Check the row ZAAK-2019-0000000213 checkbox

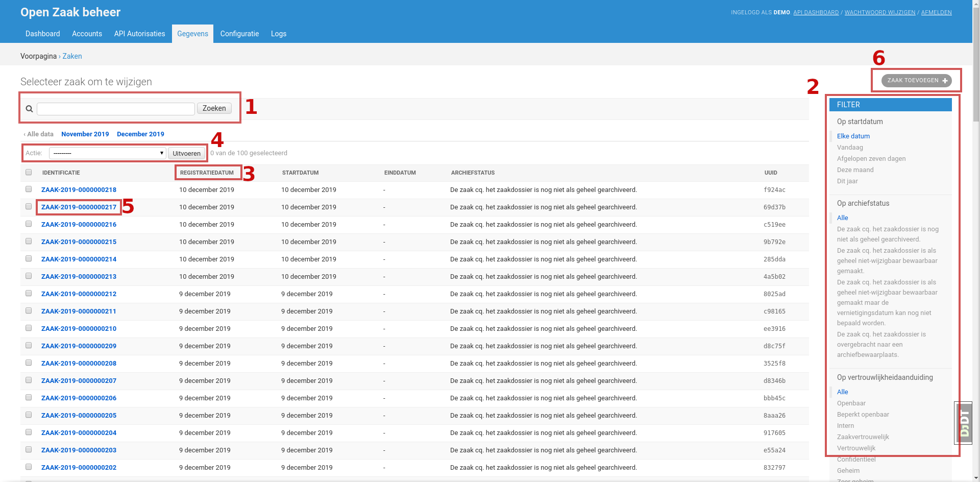pyautogui.click(x=29, y=276)
